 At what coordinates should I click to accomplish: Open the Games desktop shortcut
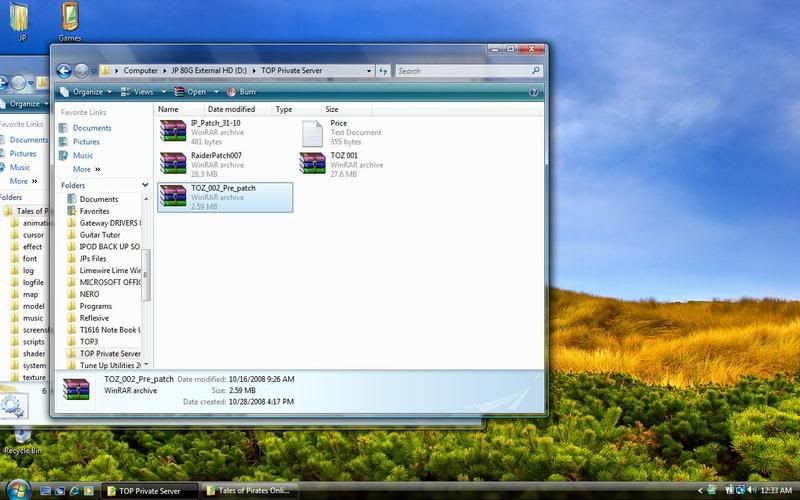tap(69, 17)
